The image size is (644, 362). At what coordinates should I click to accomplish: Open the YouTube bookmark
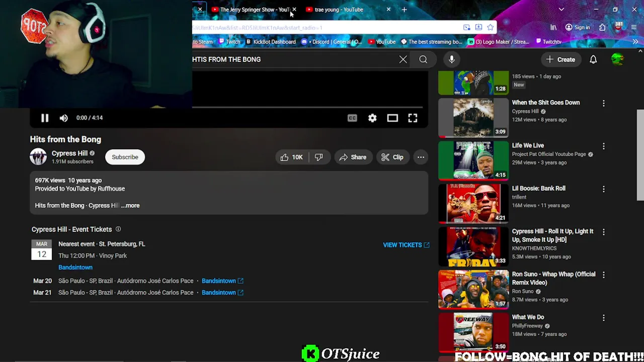382,42
